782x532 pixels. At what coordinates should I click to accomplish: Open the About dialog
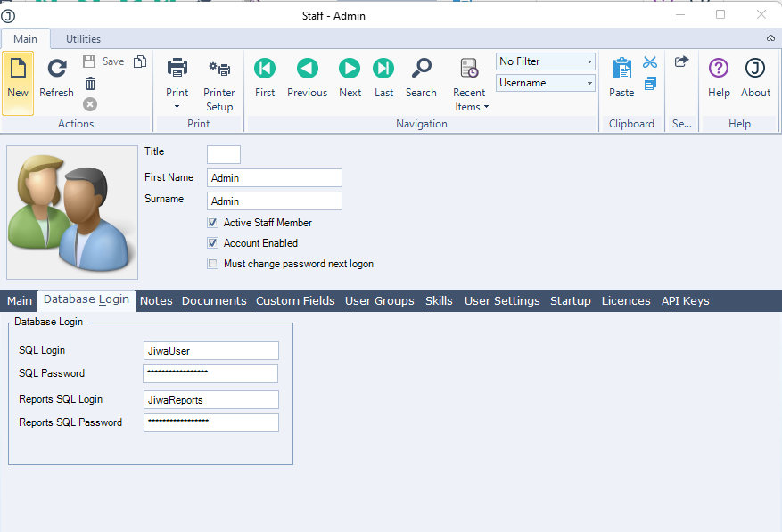pos(755,69)
